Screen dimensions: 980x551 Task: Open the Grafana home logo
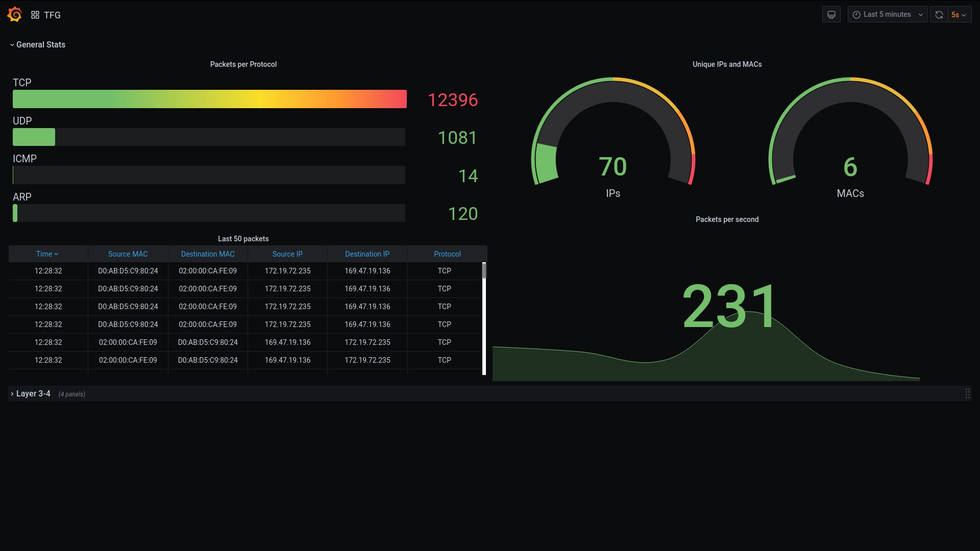pyautogui.click(x=14, y=15)
